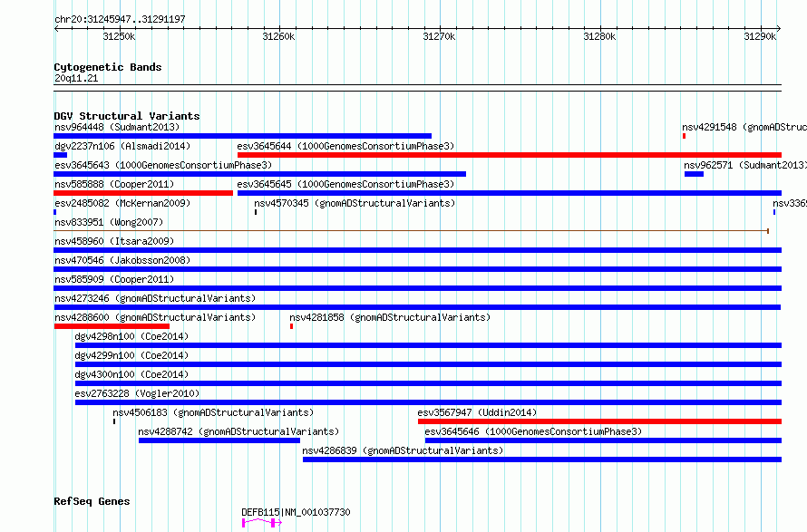Select the nsv4286839 gnomAD blue bar

[542, 460]
